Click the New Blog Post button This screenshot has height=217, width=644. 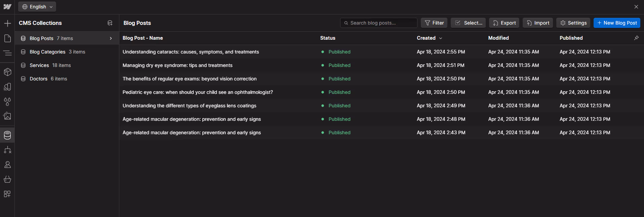click(617, 23)
